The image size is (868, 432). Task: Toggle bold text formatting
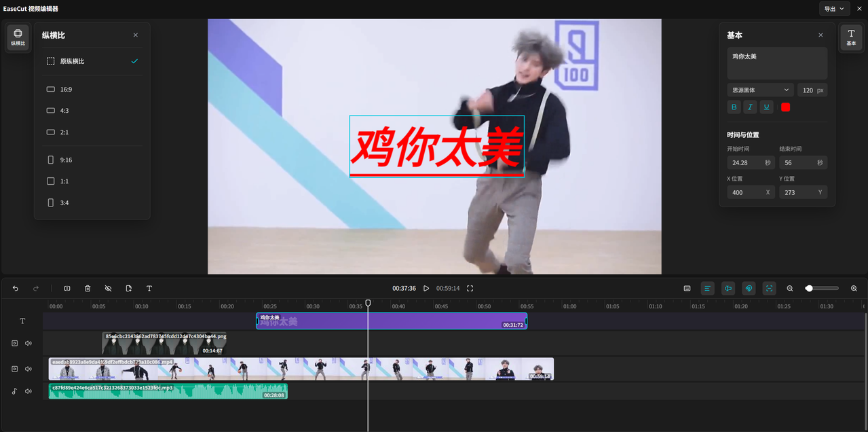734,107
